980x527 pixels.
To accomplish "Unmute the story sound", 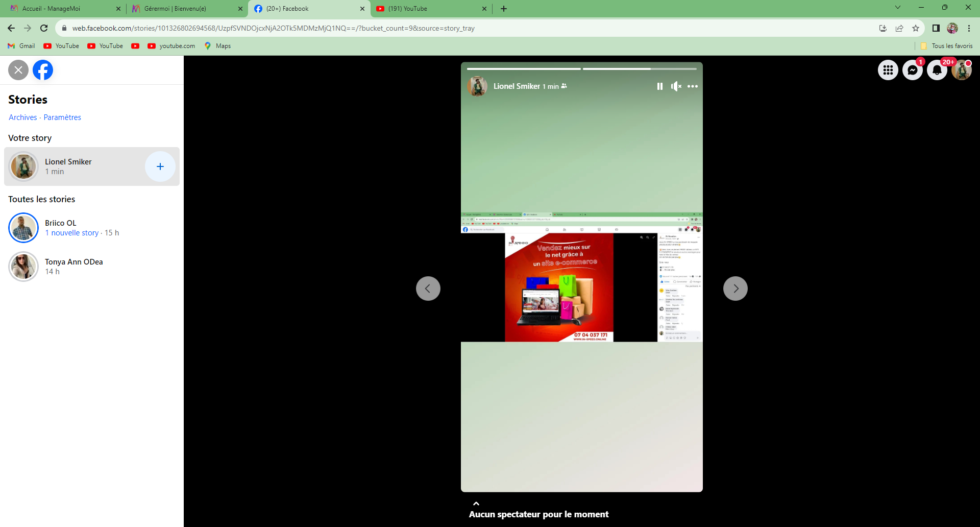I will (676, 86).
